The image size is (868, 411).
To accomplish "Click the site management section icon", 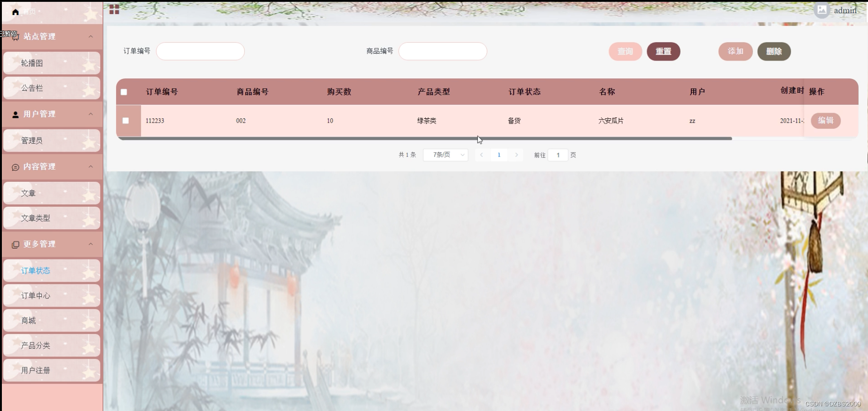I will pyautogui.click(x=16, y=37).
